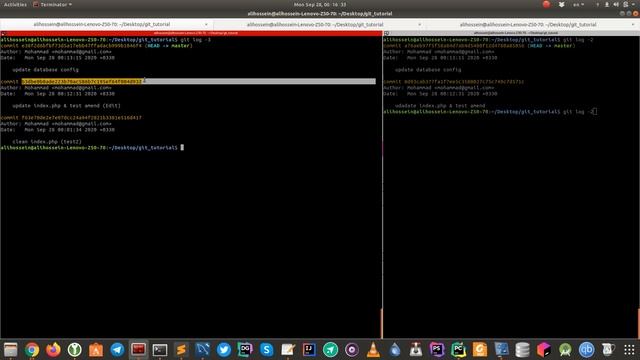Screen dimensions: 640x360
Task: Open the purple circular app dock icon
Action: tap(352, 349)
